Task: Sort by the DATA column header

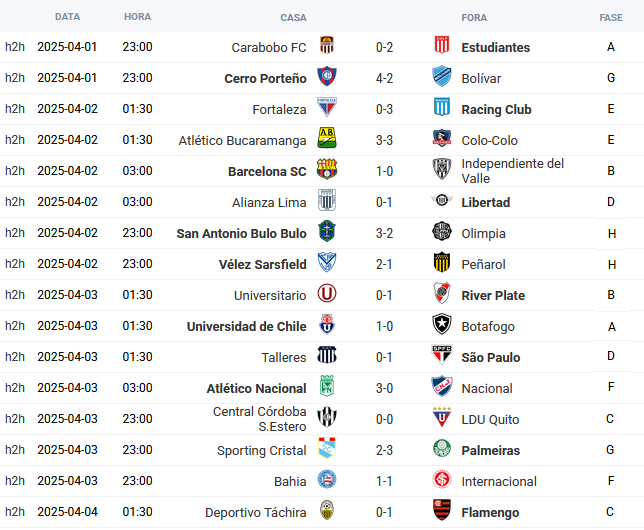Action: (x=67, y=17)
